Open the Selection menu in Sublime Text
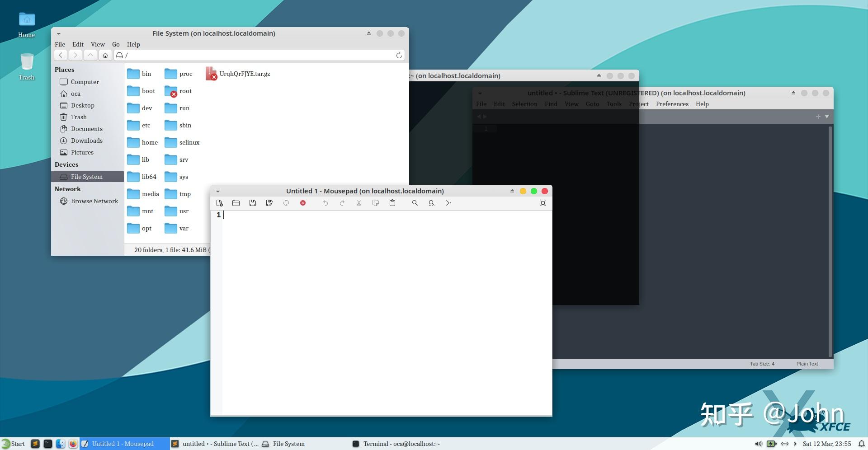Viewport: 868px width, 450px height. point(524,104)
